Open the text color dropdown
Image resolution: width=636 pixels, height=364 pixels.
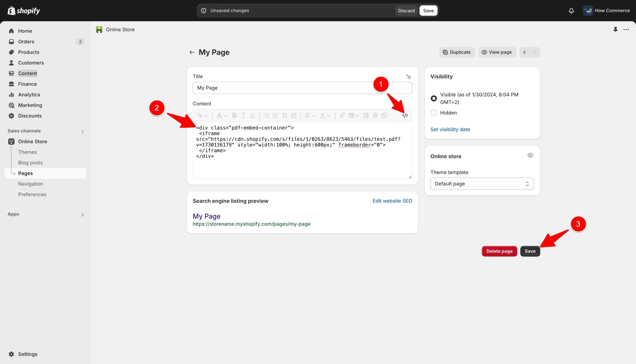[x=325, y=115]
